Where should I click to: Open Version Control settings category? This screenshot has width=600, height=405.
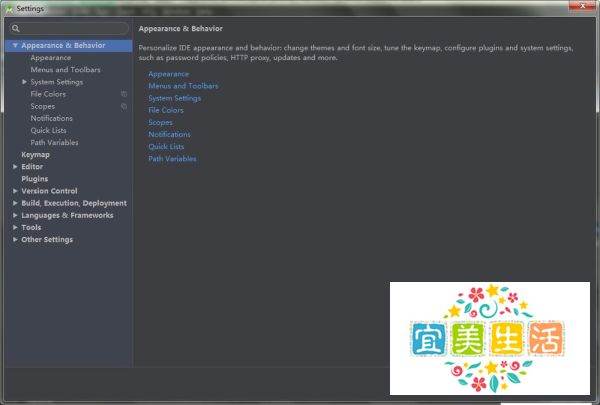[49, 191]
